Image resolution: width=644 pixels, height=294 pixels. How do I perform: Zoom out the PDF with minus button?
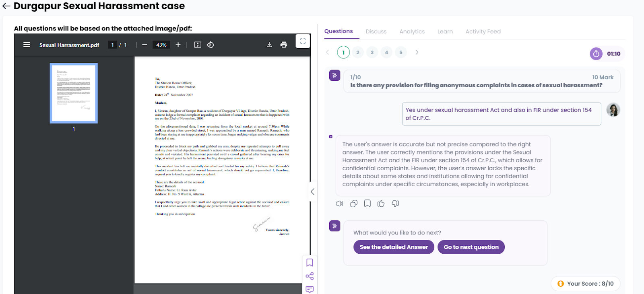(144, 45)
